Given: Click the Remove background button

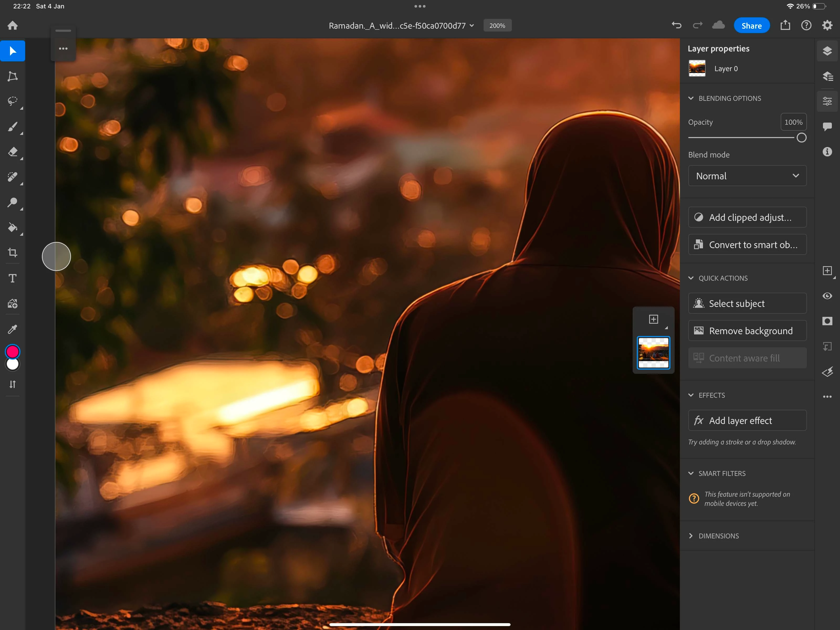Looking at the screenshot, I should pyautogui.click(x=747, y=331).
